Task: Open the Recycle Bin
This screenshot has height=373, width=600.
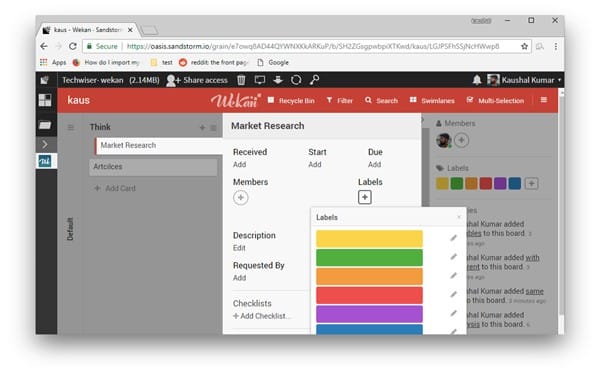Action: click(291, 101)
